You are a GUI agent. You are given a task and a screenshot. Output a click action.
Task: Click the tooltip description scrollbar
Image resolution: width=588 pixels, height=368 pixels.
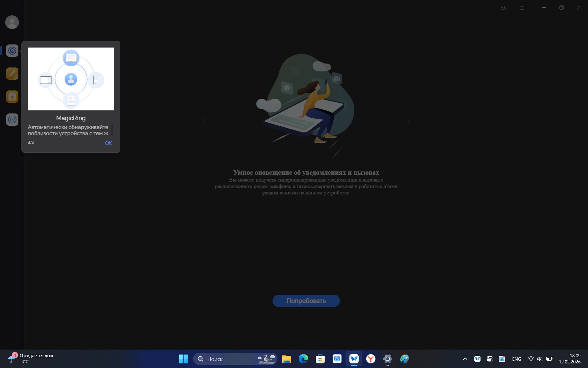tap(112, 130)
